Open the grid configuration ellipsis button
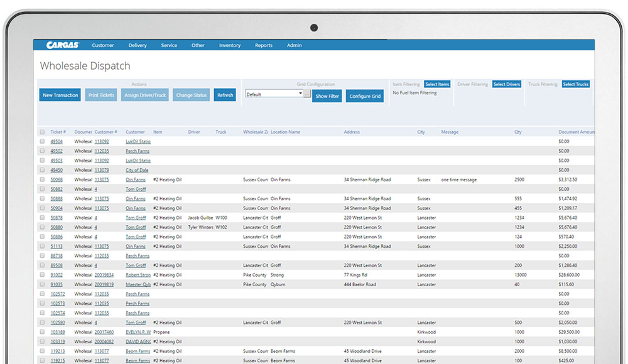The height and width of the screenshot is (364, 628). [x=307, y=94]
